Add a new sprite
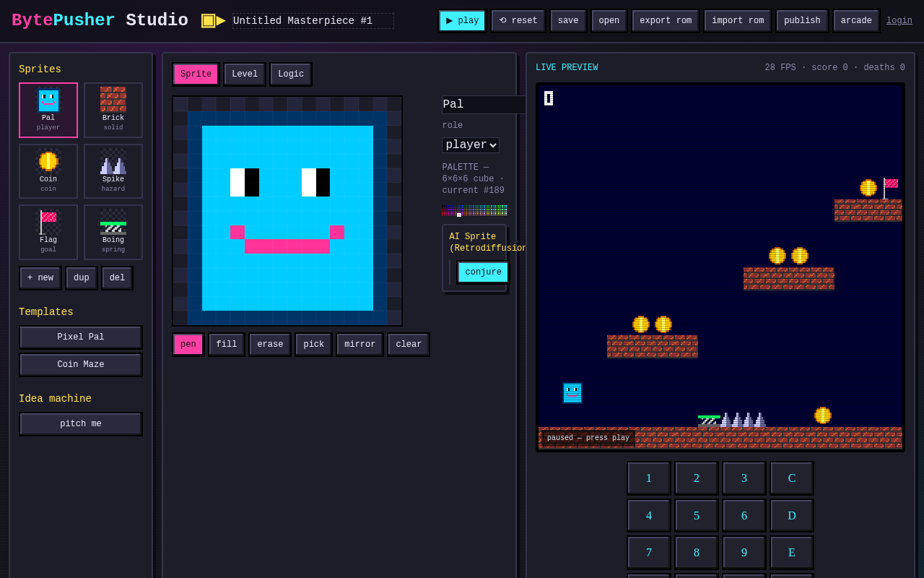The image size is (924, 578). (x=40, y=278)
